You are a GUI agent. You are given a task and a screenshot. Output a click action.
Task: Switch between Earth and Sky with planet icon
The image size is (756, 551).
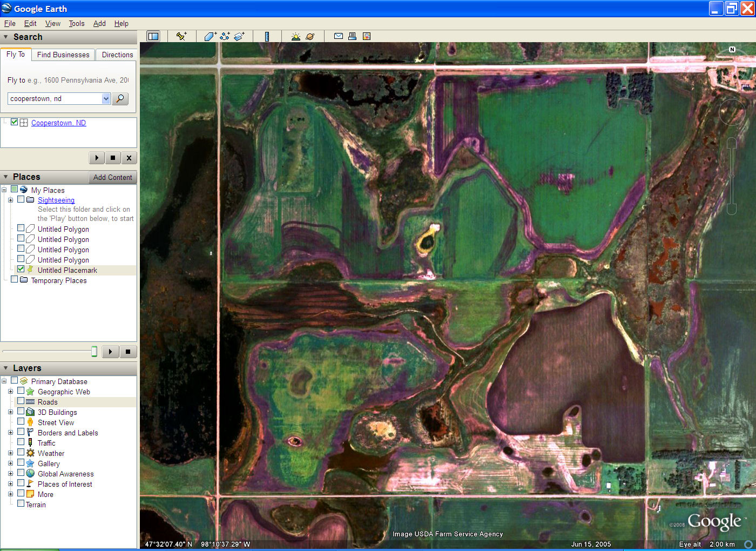[310, 36]
